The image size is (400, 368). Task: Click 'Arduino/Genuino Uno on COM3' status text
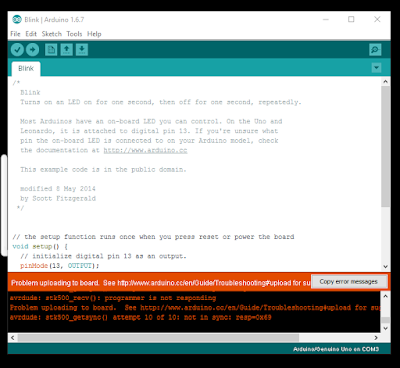[336, 349]
